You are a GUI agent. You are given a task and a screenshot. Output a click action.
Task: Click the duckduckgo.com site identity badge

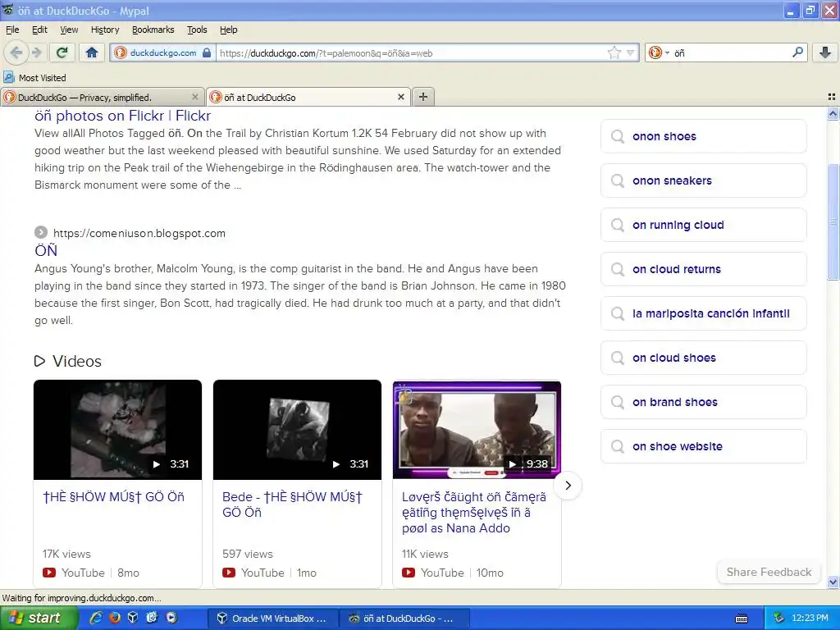click(x=163, y=52)
